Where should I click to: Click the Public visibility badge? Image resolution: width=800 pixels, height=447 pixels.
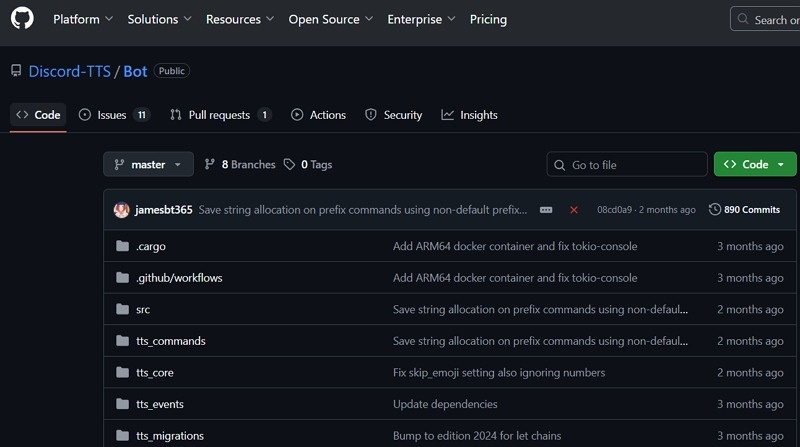coord(171,71)
